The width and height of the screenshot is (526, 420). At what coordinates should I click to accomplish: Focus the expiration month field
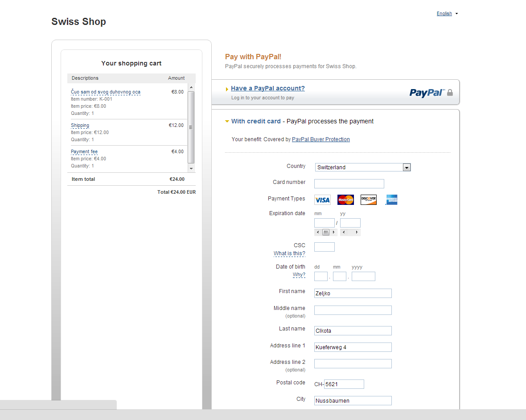(325, 223)
